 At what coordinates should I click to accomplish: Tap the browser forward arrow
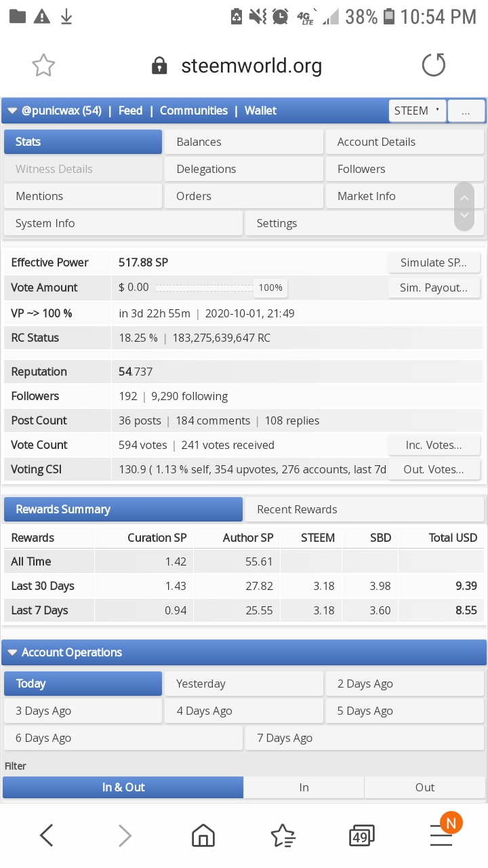pyautogui.click(x=125, y=835)
